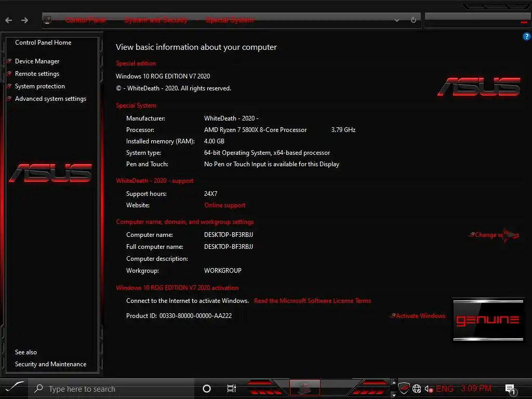This screenshot has height=399, width=532.
Task: Open Control Panel Home
Action: click(x=43, y=43)
